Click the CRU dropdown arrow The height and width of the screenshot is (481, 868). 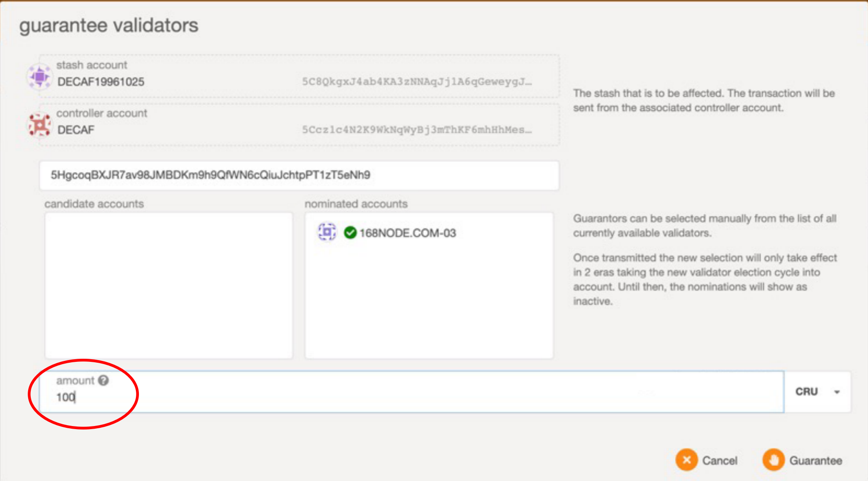coord(837,392)
